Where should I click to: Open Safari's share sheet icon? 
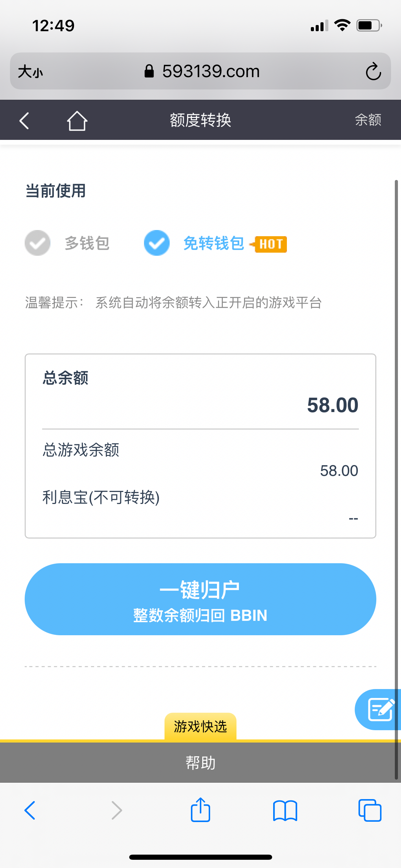click(x=200, y=810)
